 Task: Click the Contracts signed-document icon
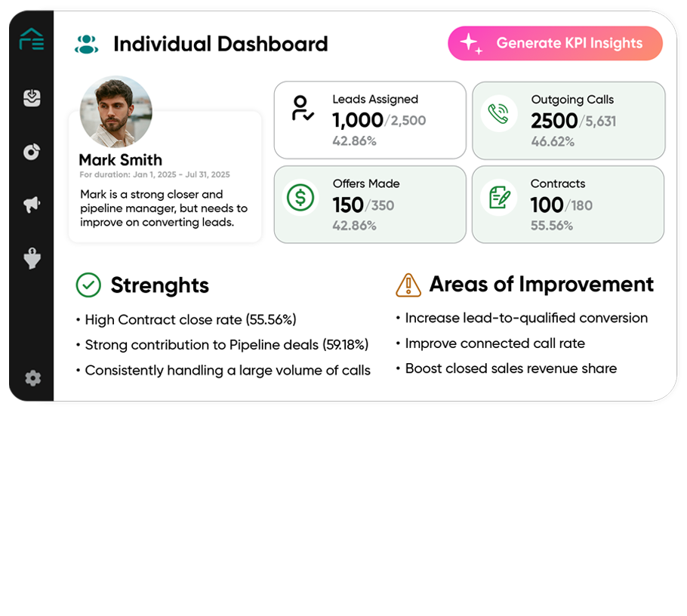click(498, 198)
